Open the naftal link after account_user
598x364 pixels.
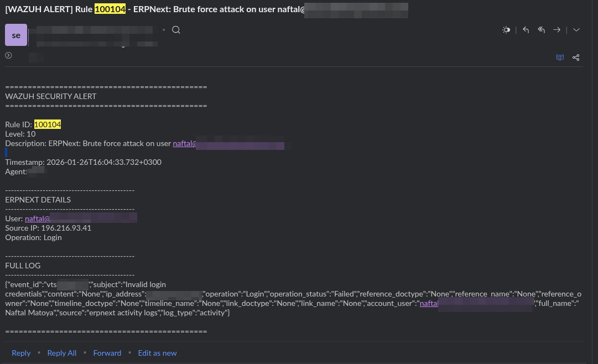click(429, 304)
